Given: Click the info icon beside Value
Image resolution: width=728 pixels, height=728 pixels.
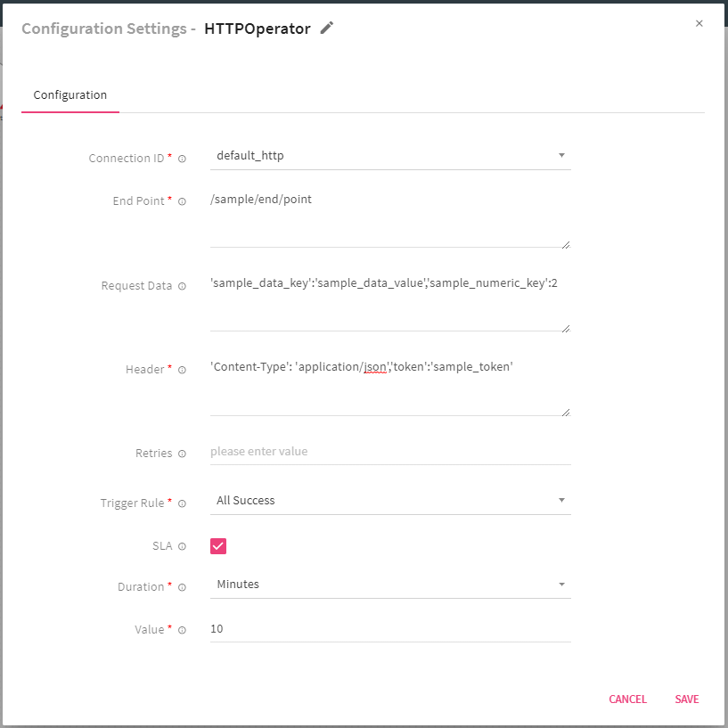Looking at the screenshot, I should 182,629.
